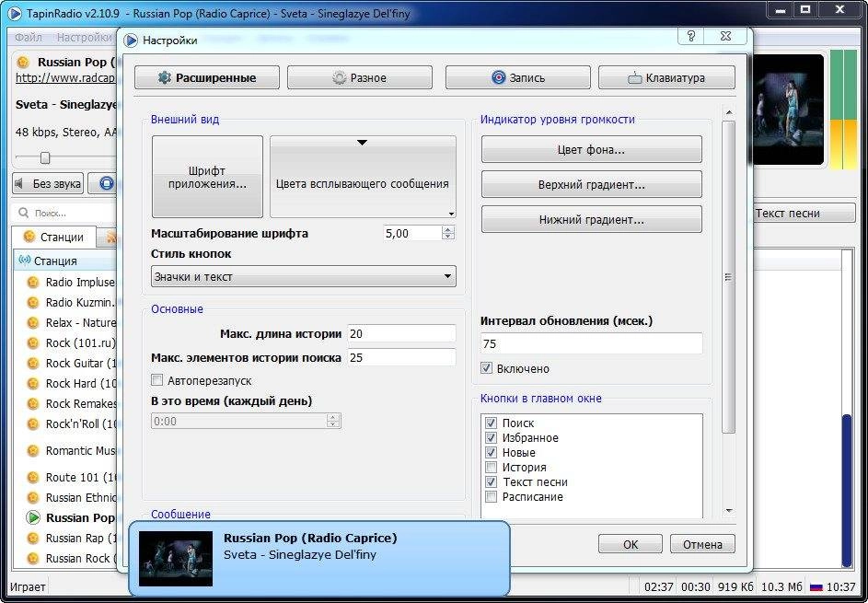
Task: Check the Расписание button checkbox
Action: (x=491, y=497)
